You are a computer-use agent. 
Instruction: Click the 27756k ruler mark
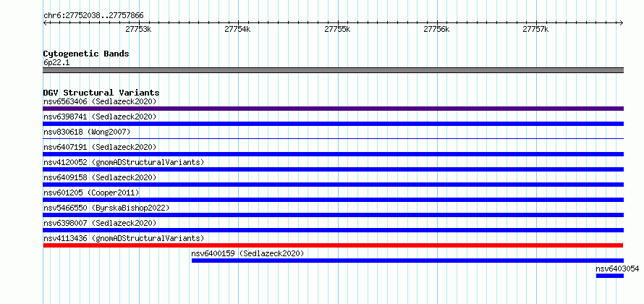coord(436,29)
